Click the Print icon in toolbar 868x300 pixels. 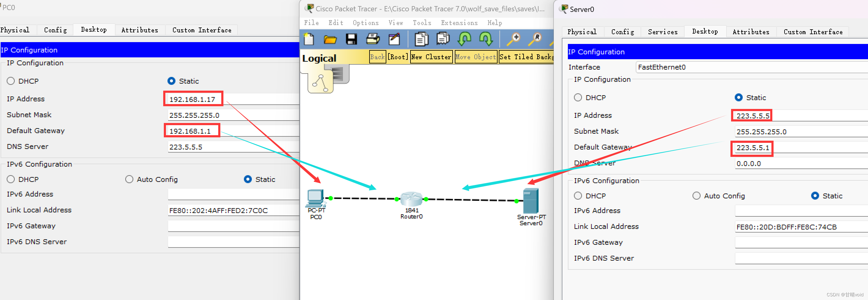pos(373,39)
